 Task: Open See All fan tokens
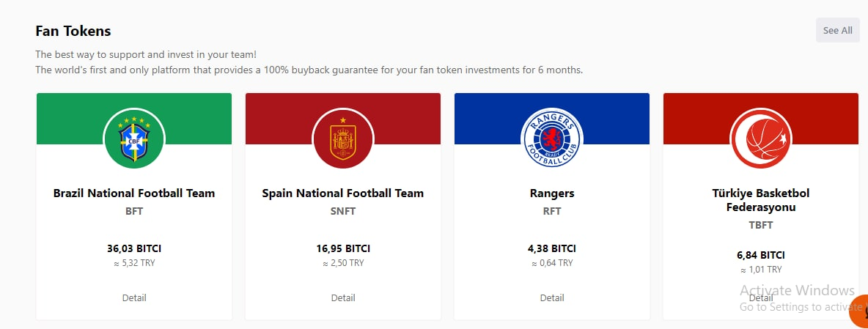pyautogui.click(x=837, y=31)
